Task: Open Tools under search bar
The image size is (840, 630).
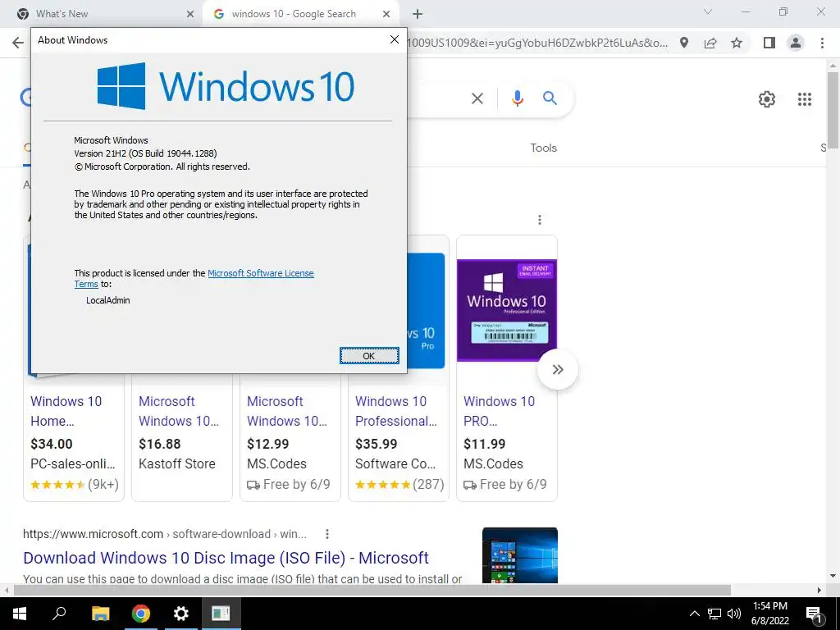Action: [x=543, y=148]
